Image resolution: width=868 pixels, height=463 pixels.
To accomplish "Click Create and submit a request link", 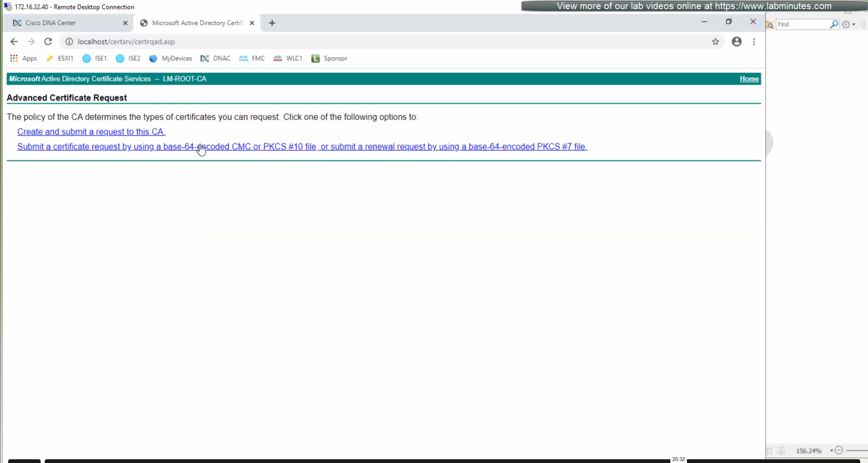I will pos(91,132).
